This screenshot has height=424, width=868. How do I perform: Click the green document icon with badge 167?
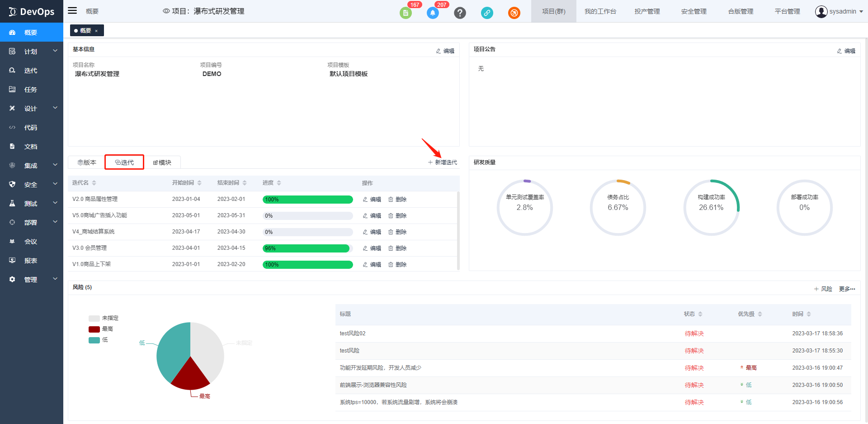(x=406, y=13)
